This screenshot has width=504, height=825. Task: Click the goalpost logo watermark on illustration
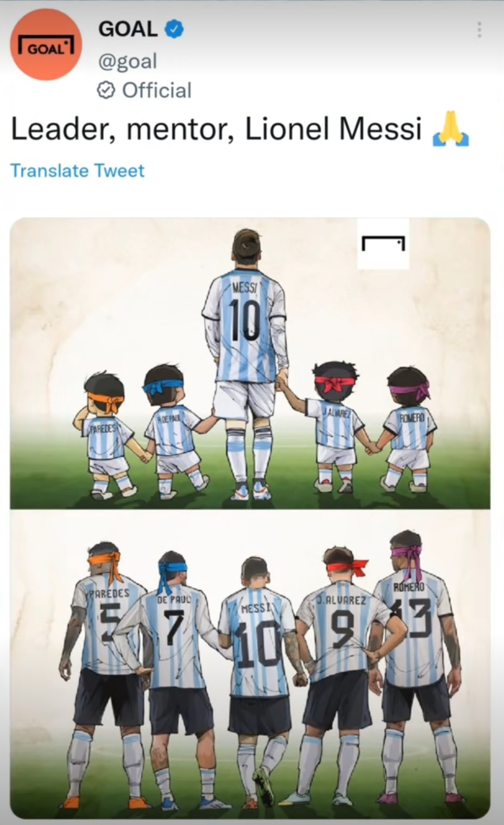[383, 244]
